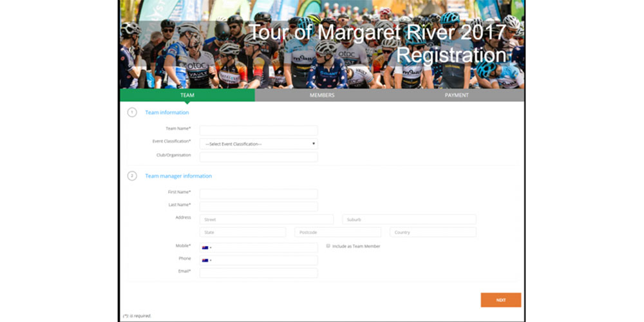Screen dimensions: 644x322
Task: Open the Phone country flag selector
Action: 207,260
